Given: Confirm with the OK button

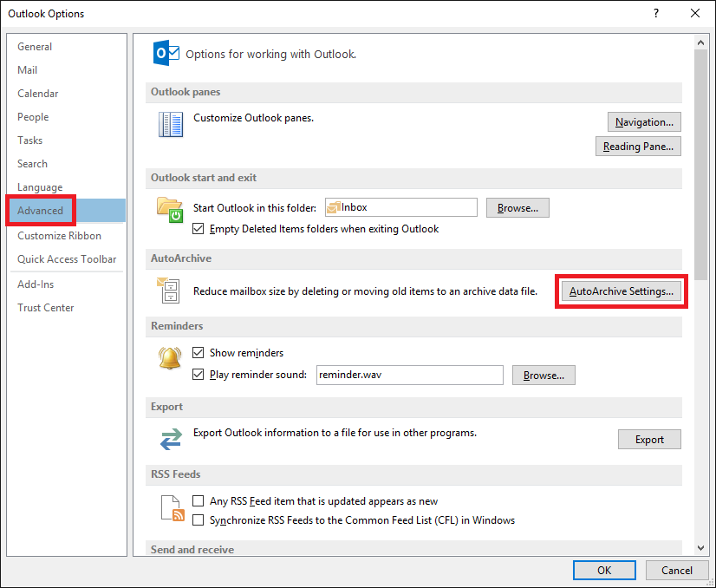Looking at the screenshot, I should [x=604, y=570].
